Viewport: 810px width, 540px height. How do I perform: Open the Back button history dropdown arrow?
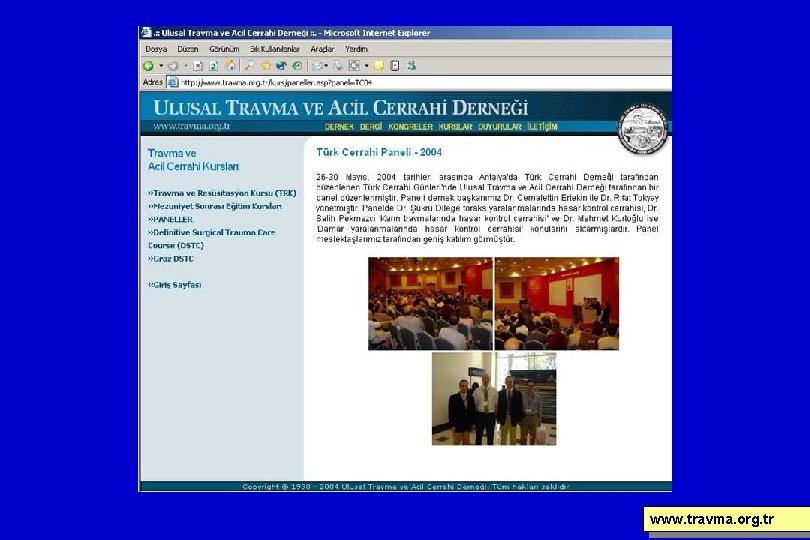tap(161, 66)
